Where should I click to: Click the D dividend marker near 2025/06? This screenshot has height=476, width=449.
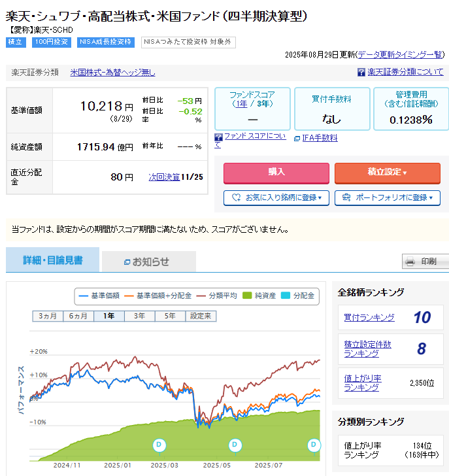tap(235, 445)
